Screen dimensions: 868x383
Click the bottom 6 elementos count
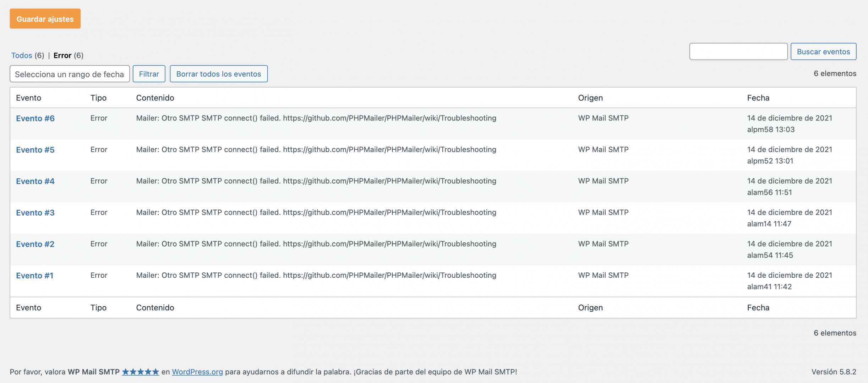point(835,333)
